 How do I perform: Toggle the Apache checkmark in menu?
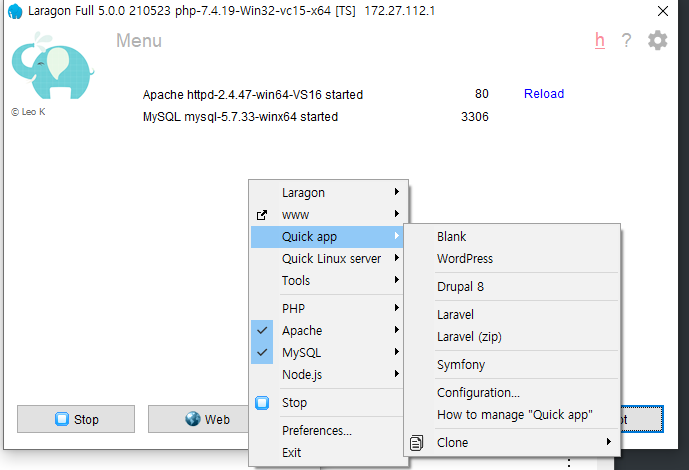(x=262, y=330)
